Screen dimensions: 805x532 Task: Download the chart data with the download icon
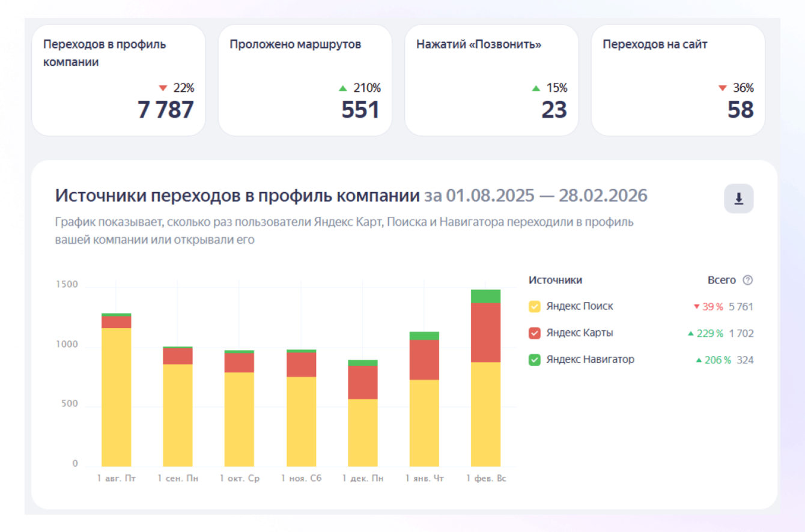738,199
